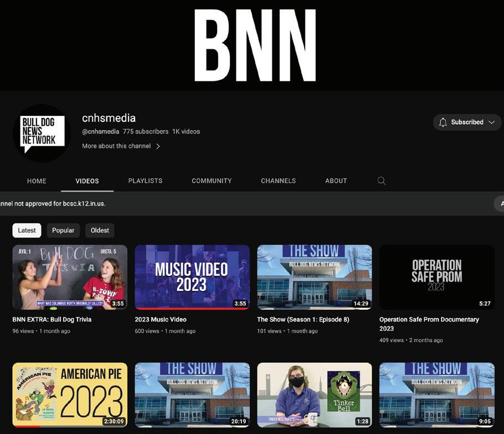This screenshot has width=504, height=434.
Task: Play The Show 20:19 thumbnail
Action: click(x=192, y=395)
